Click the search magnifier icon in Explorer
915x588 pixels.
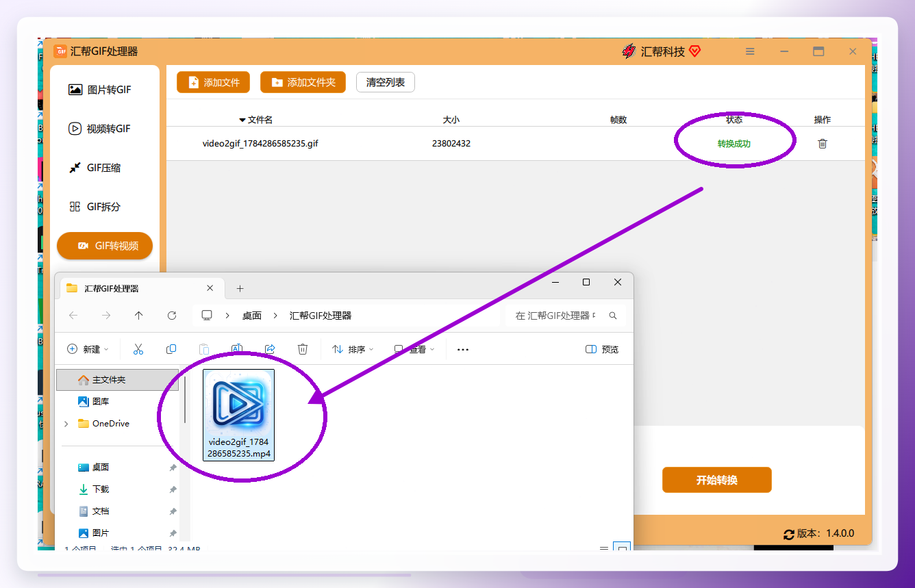click(613, 316)
